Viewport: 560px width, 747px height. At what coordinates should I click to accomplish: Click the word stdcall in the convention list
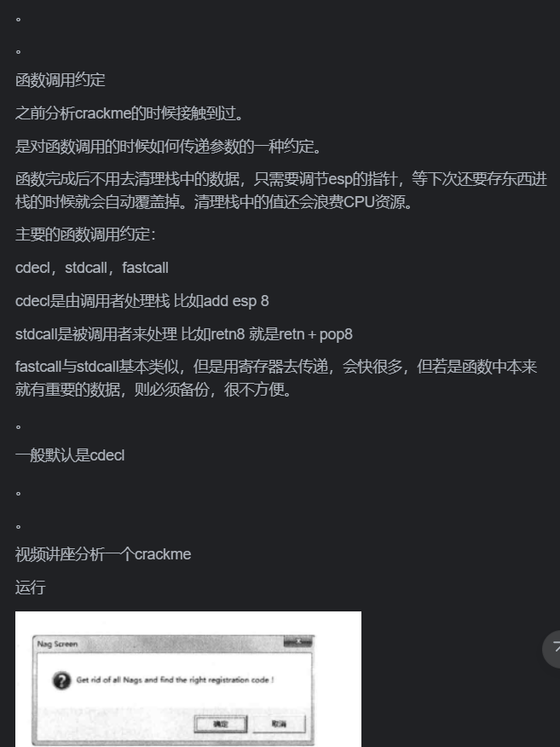(x=85, y=268)
